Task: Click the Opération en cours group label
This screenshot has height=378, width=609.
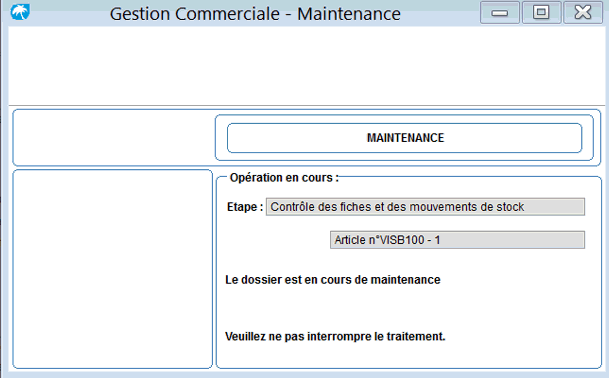Action: click(284, 178)
